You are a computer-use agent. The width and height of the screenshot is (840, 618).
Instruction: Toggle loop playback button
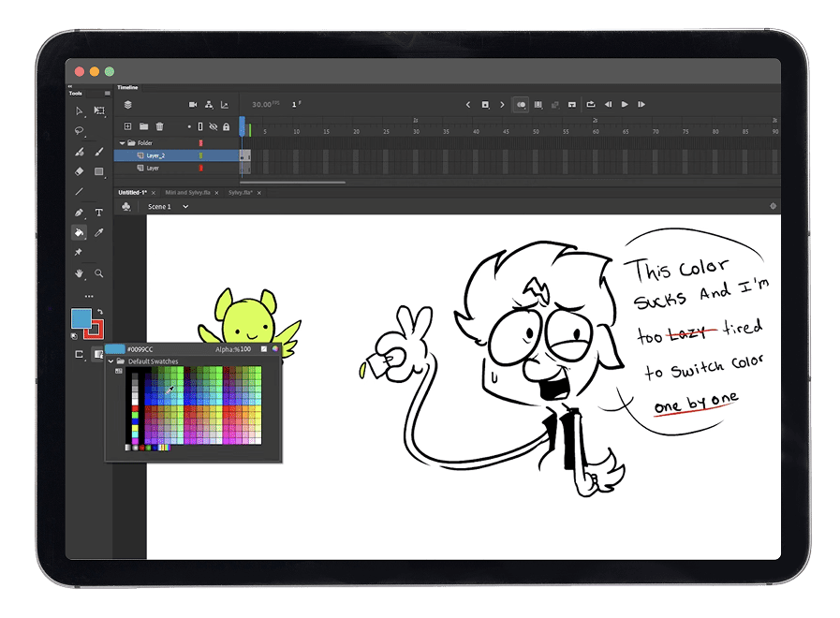coord(591,105)
